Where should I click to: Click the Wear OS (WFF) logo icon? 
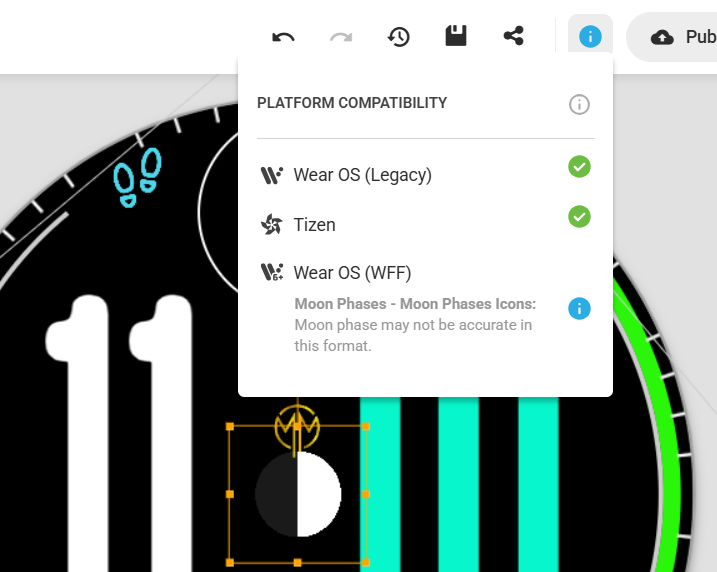coord(272,272)
